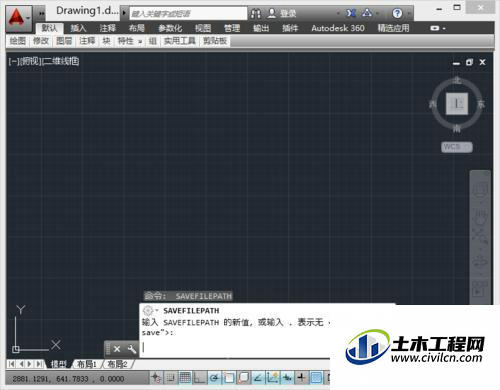Toggle Snap Mode in status bar
500x390 pixels.
(x=170, y=378)
